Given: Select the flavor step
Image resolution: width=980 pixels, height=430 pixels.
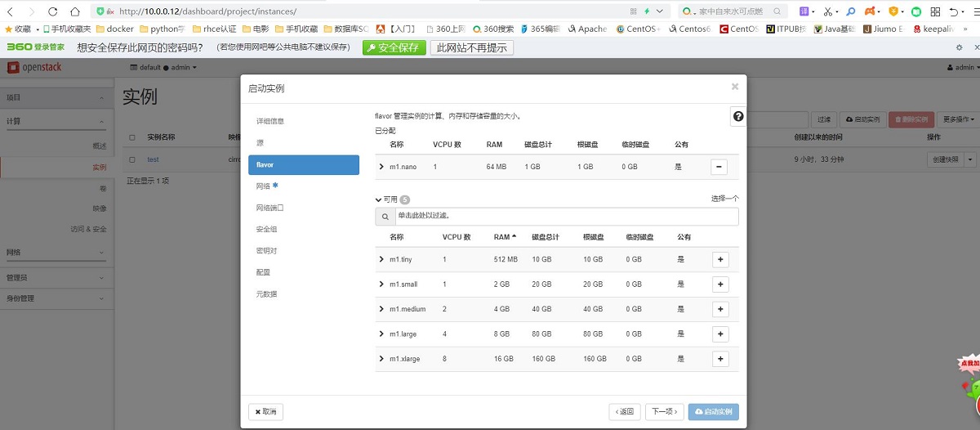Looking at the screenshot, I should (x=304, y=164).
